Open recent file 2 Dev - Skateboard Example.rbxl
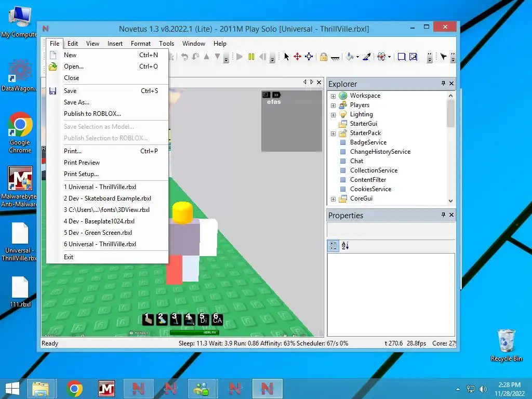 [108, 198]
